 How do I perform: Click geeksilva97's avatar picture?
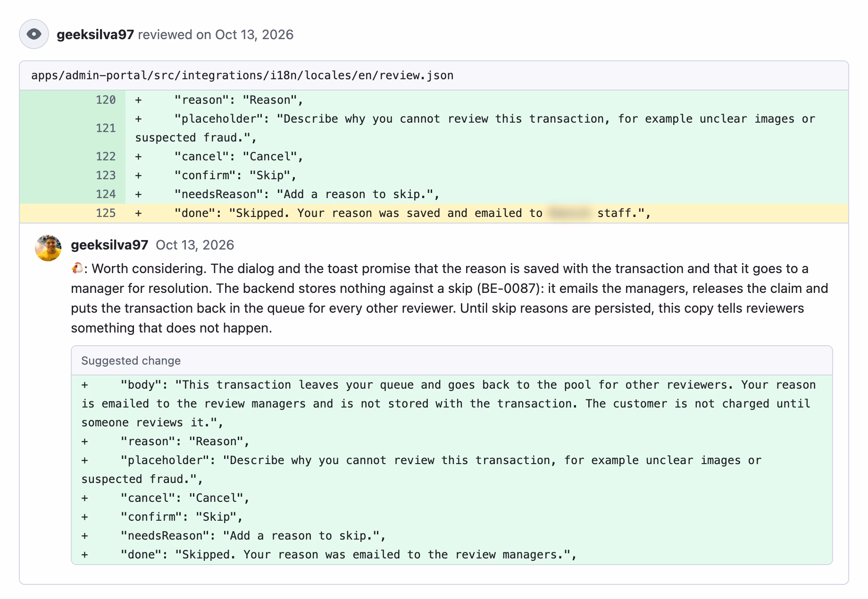[x=48, y=248]
